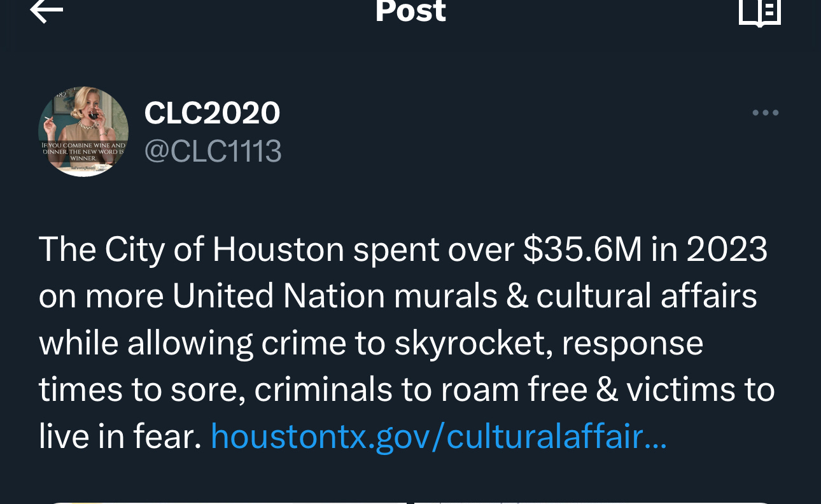
Task: Select the word "Houston" in the post
Action: point(278,250)
